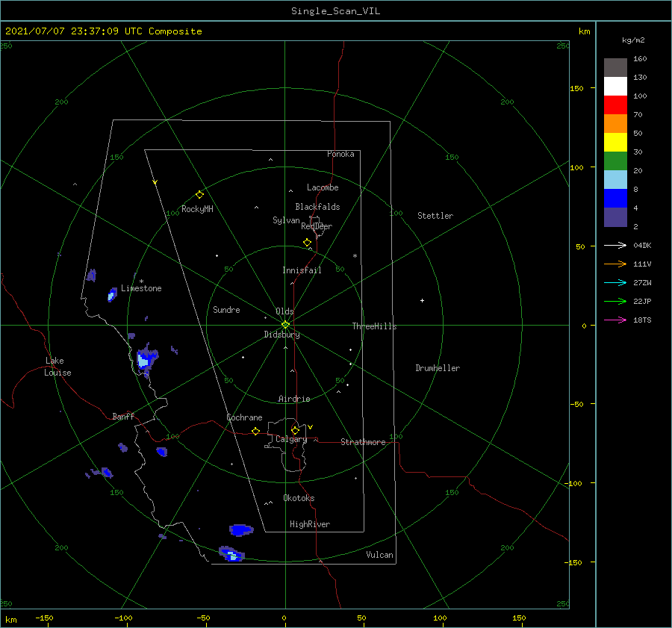Click the Okotoks town label
The height and width of the screenshot is (628, 672).
coord(299,498)
